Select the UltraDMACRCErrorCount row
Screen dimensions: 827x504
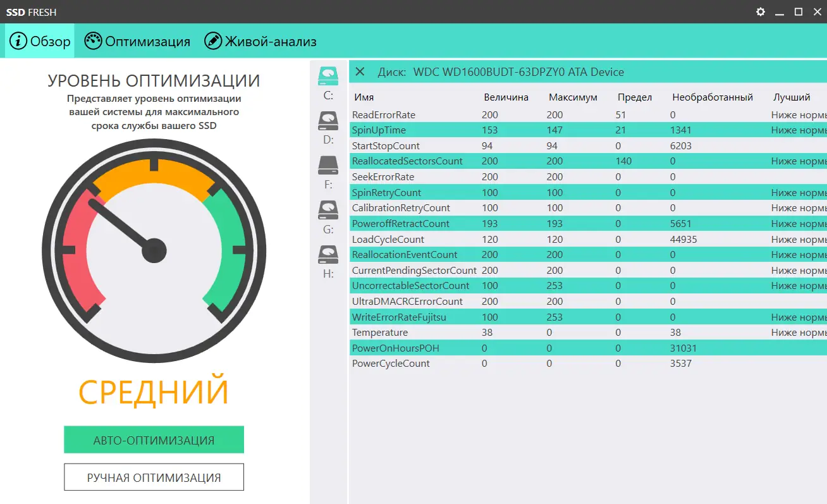pyautogui.click(x=588, y=301)
